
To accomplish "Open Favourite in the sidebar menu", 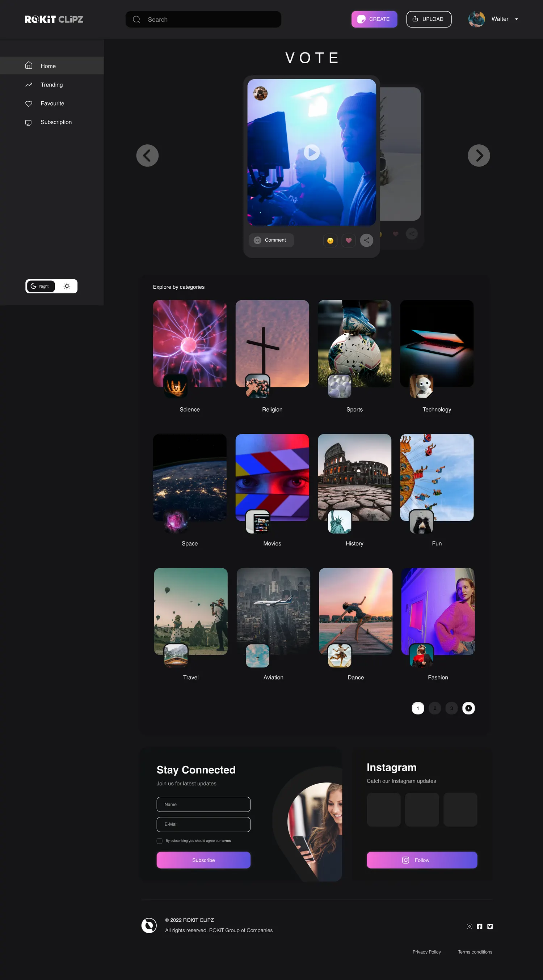I will [x=52, y=103].
